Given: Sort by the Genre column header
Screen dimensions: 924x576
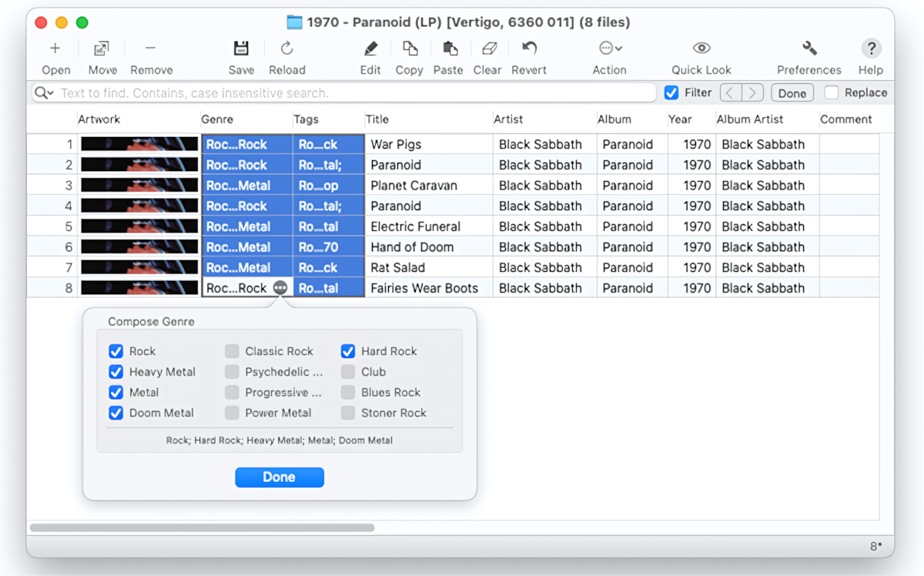Looking at the screenshot, I should (x=246, y=119).
